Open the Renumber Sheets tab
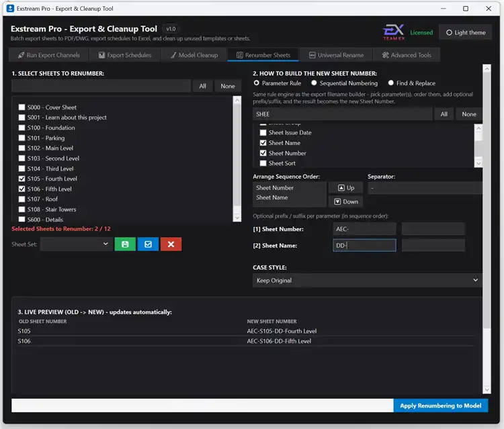The width and height of the screenshot is (504, 429). point(263,55)
